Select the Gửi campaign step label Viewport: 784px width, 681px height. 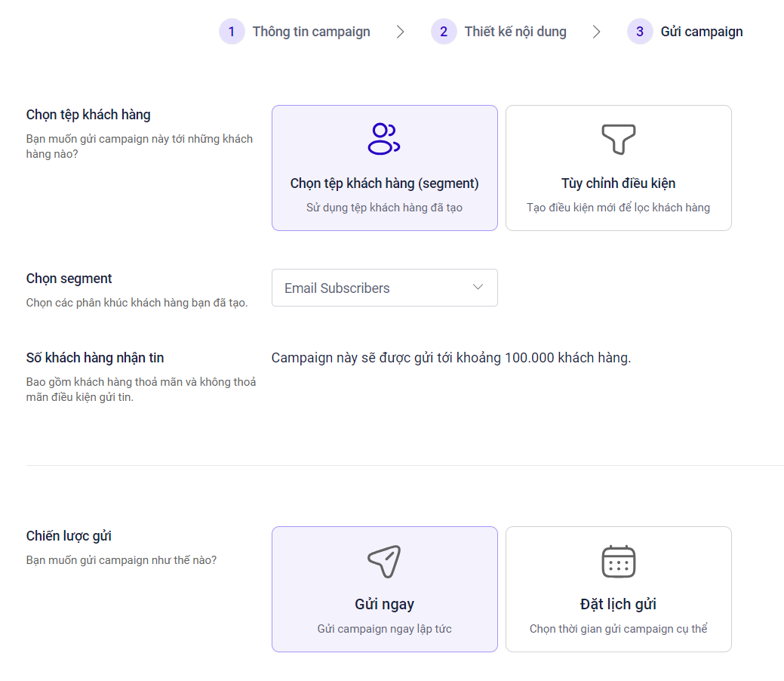[702, 32]
